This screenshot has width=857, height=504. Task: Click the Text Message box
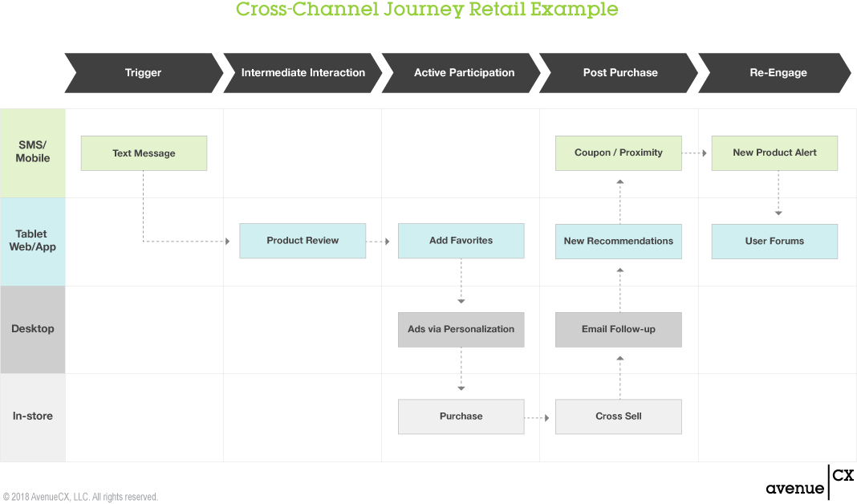tap(144, 153)
